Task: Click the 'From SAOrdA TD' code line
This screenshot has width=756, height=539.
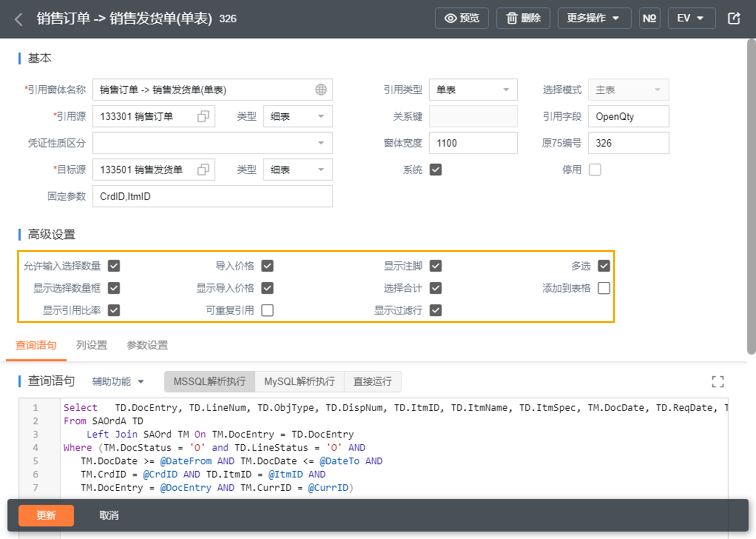Action: 103,421
